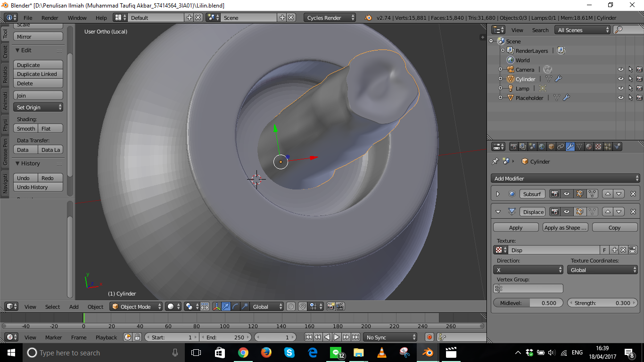This screenshot has height=362, width=644.
Task: Jump to timeline start frame button
Action: click(308, 337)
